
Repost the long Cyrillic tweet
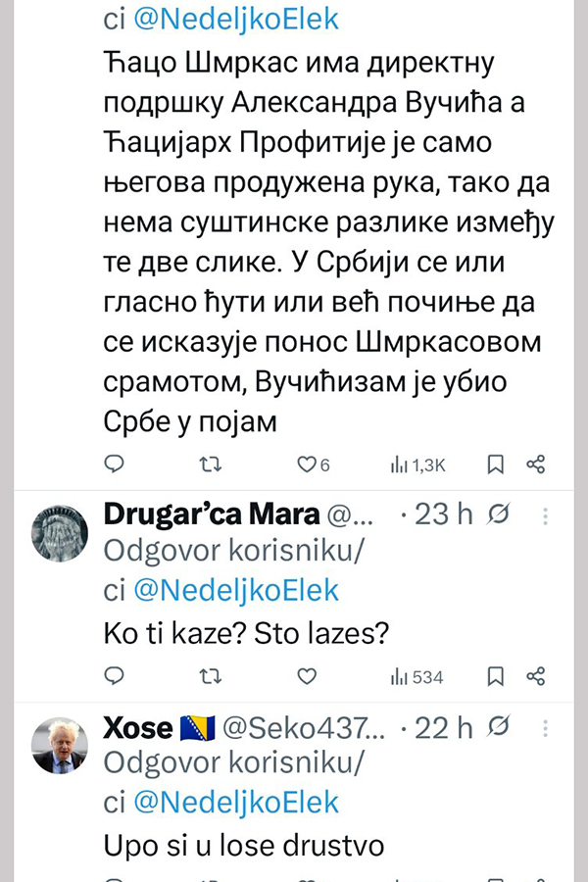(x=211, y=464)
